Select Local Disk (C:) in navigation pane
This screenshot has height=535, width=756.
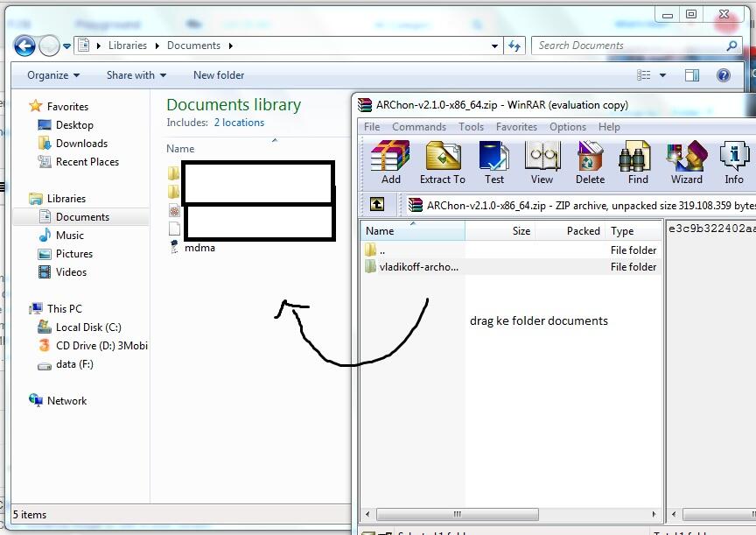tap(88, 327)
